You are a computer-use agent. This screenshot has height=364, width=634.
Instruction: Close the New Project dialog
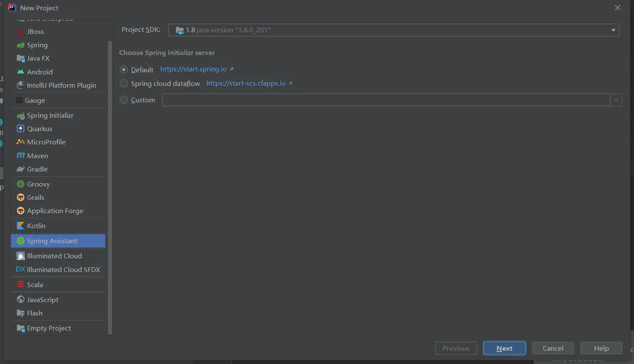point(618,8)
